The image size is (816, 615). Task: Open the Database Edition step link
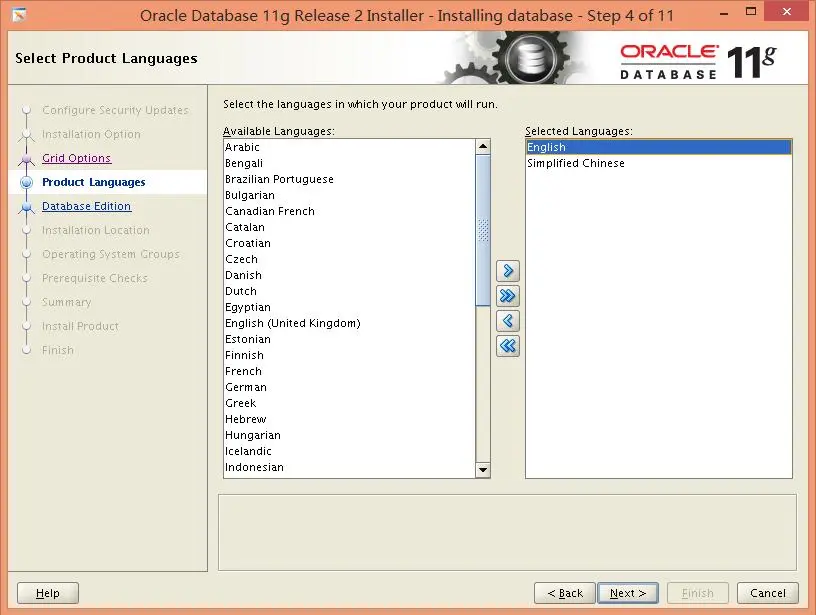(86, 206)
